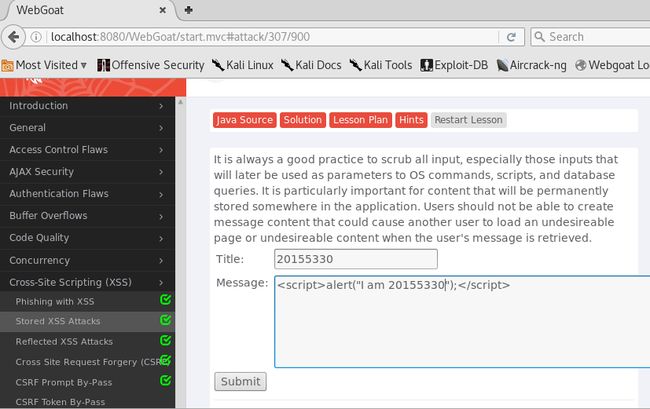This screenshot has width=650, height=409.
Task: Show the lesson Solution
Action: pyautogui.click(x=303, y=120)
